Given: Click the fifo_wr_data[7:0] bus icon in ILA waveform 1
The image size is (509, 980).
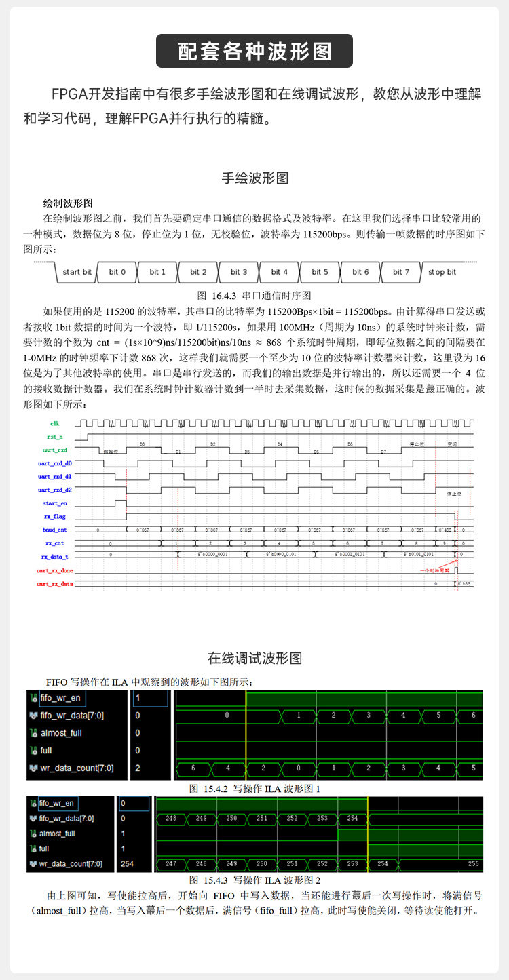Looking at the screenshot, I should [33, 716].
